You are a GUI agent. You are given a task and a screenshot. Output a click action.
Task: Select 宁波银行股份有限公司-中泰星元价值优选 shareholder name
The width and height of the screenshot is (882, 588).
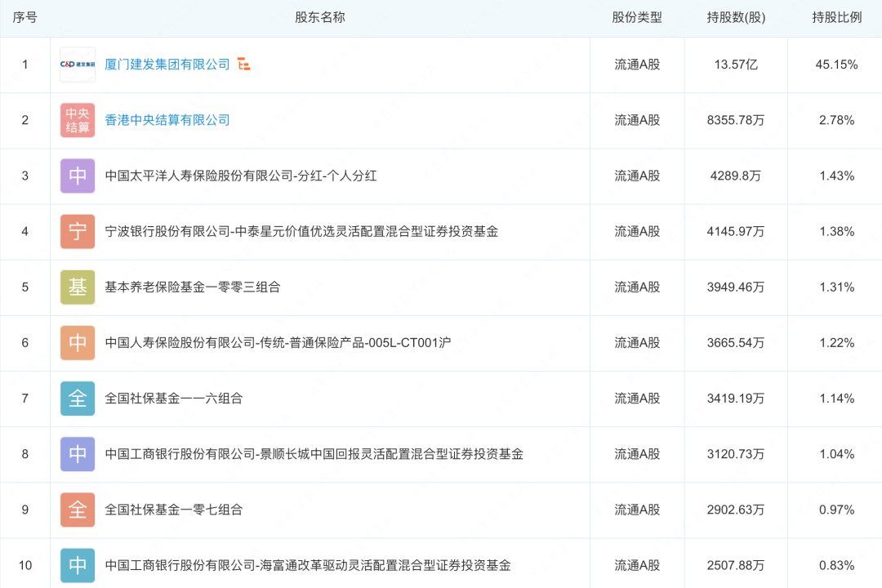click(x=301, y=232)
